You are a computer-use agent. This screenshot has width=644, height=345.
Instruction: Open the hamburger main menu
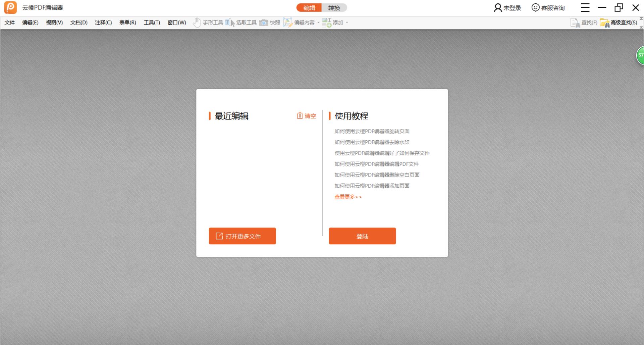[585, 8]
